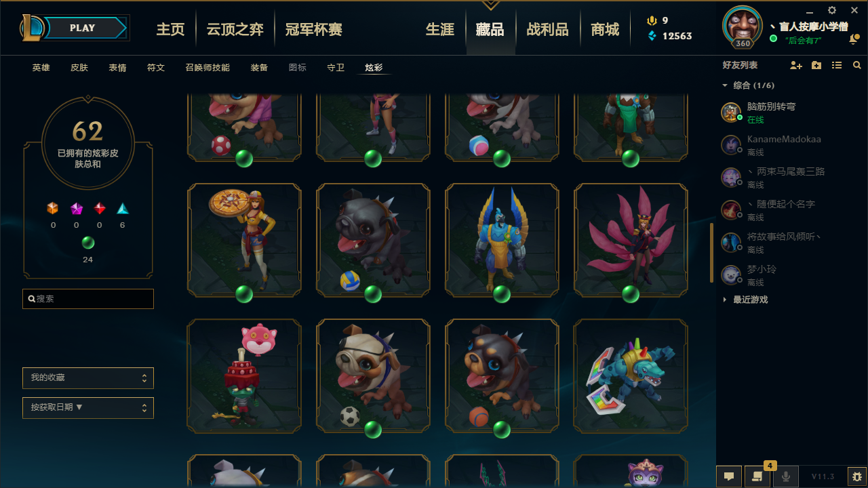This screenshot has height=488, width=868.
Task: Expand the 最近游戏 section
Action: [745, 300]
